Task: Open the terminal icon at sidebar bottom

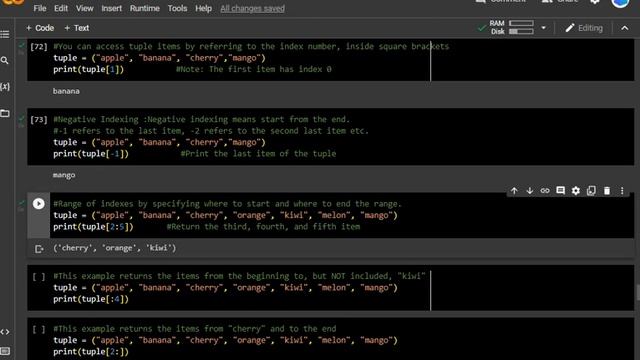Action: (5, 351)
